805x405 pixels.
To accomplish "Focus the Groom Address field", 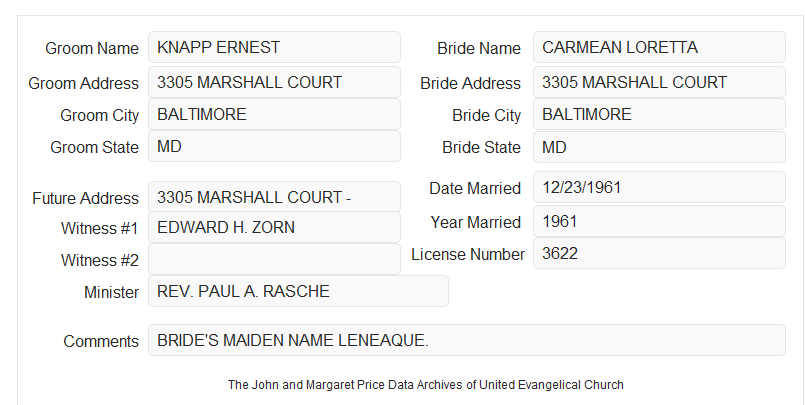I will [x=274, y=82].
